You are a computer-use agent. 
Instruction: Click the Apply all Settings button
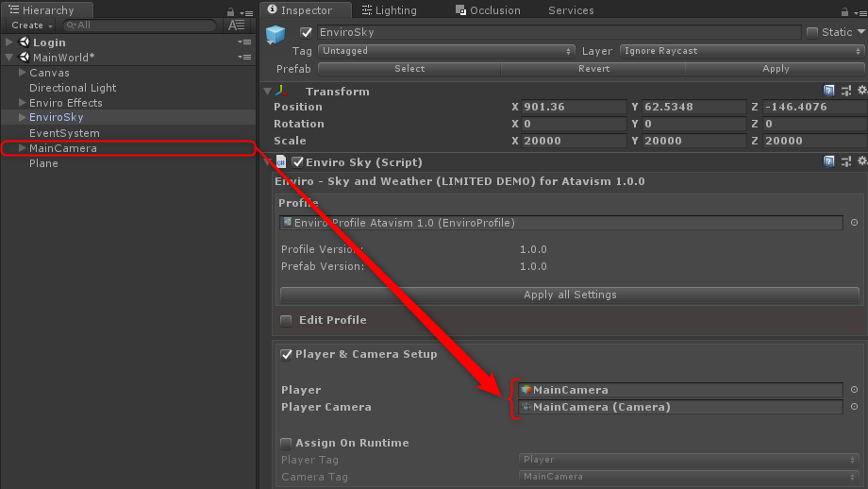pyautogui.click(x=570, y=295)
